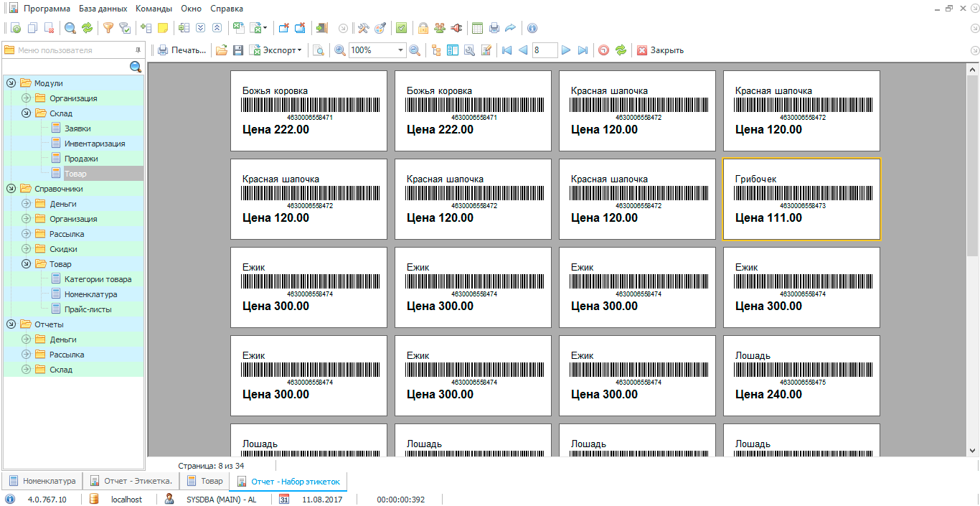Collapse the Склад node under Модули
This screenshot has width=980, height=506.
click(x=26, y=113)
